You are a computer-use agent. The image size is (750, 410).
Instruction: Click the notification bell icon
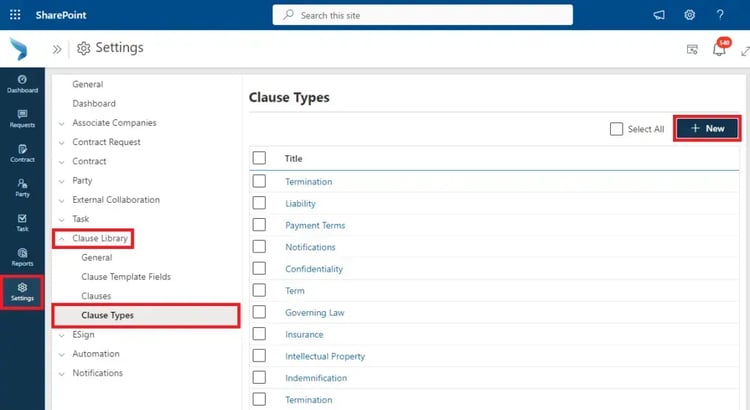click(x=719, y=49)
